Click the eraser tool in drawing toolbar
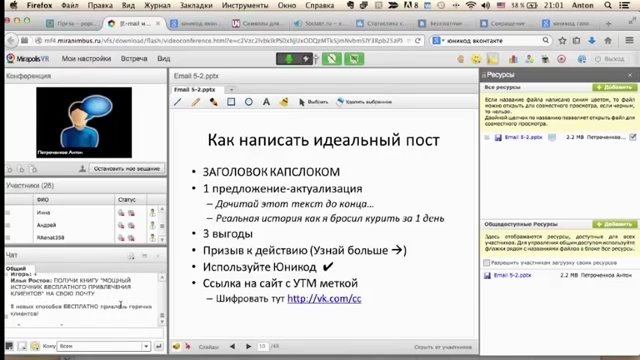The height and width of the screenshot is (360, 640). coord(284,102)
